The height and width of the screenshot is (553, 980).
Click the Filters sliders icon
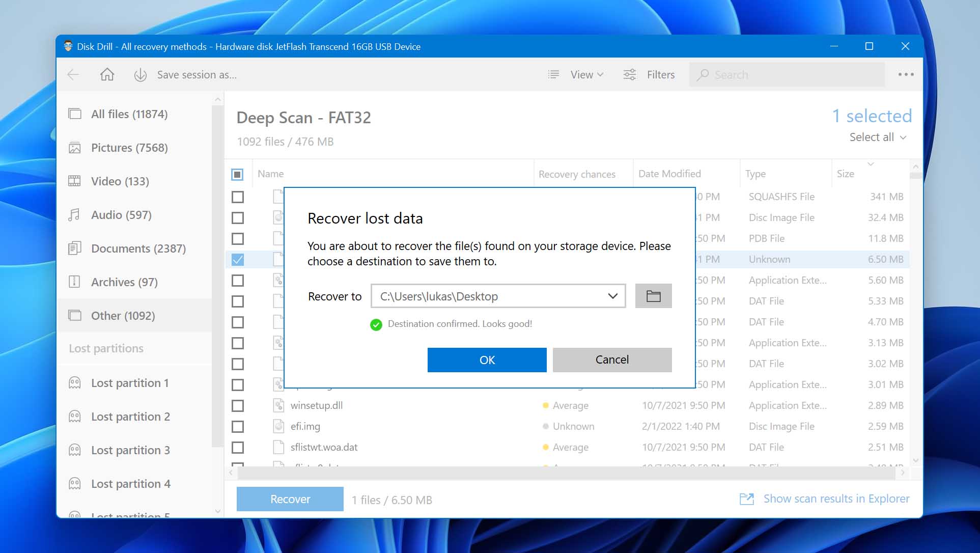click(630, 75)
